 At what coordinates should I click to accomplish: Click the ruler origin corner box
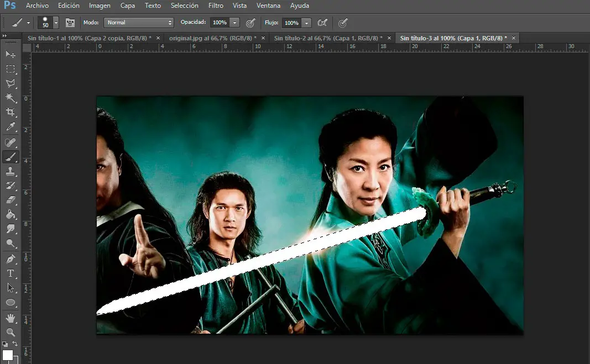point(27,48)
